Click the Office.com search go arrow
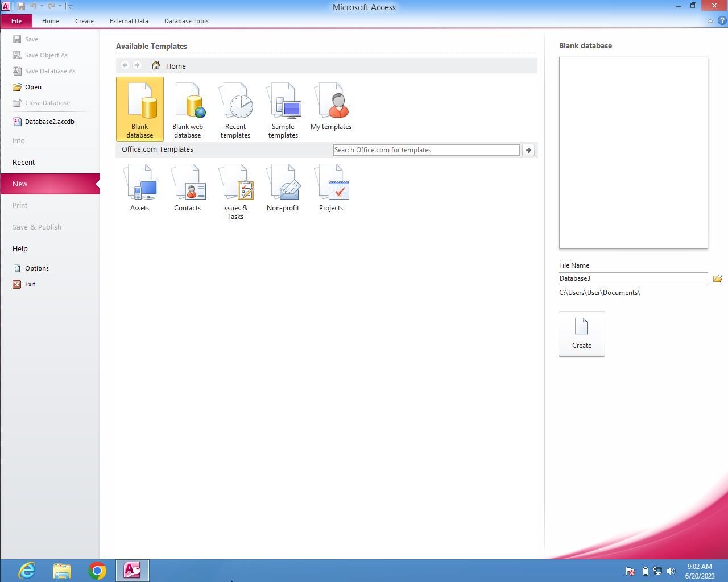728x582 pixels. (x=528, y=150)
